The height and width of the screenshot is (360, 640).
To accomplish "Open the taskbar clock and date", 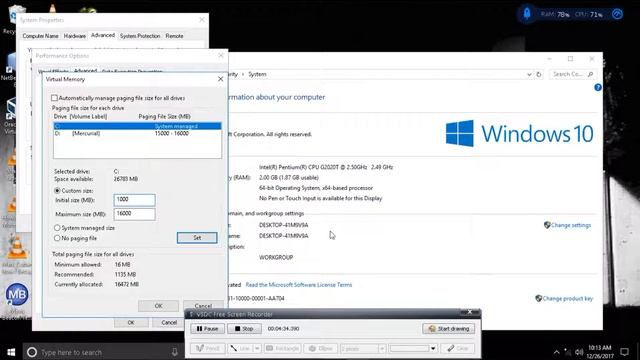I will pos(600,352).
